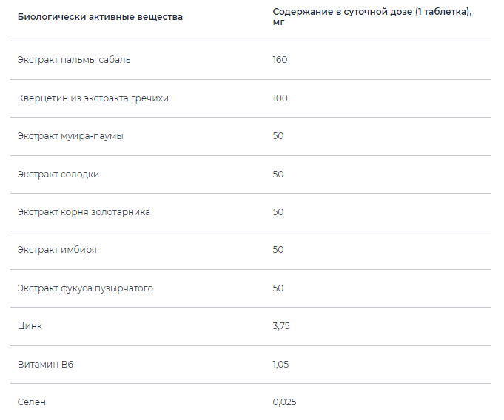Click the 0,025 value for Селен
This screenshot has width=504, height=420.
285,402
